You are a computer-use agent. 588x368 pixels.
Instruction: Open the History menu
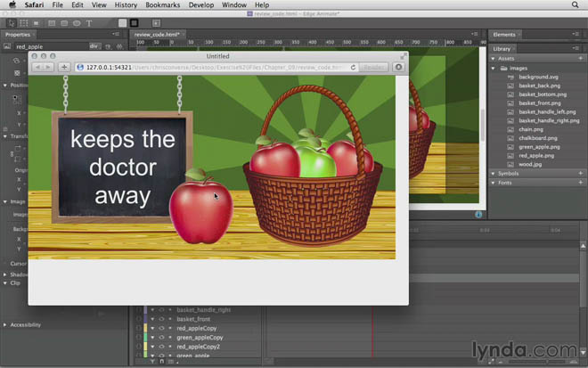(x=126, y=4)
